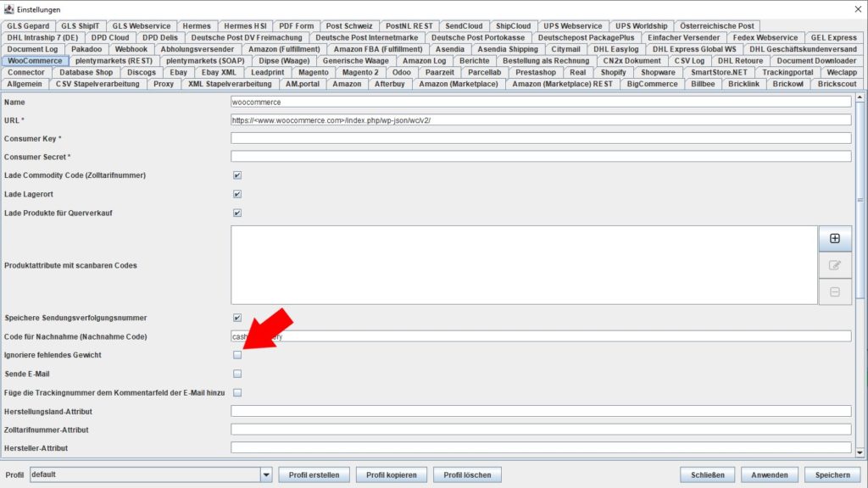This screenshot has height=488, width=868.
Task: Select the Asendia Shipping tab
Action: 508,49
